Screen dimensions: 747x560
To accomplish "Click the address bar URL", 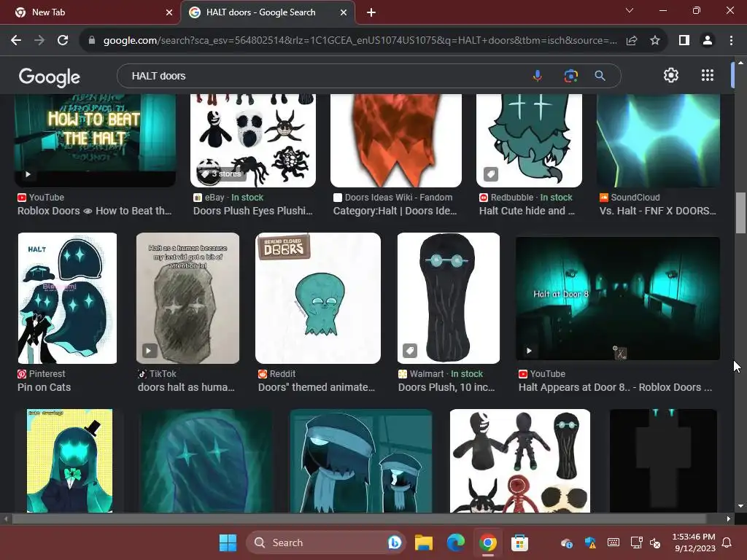I will pyautogui.click(x=360, y=41).
